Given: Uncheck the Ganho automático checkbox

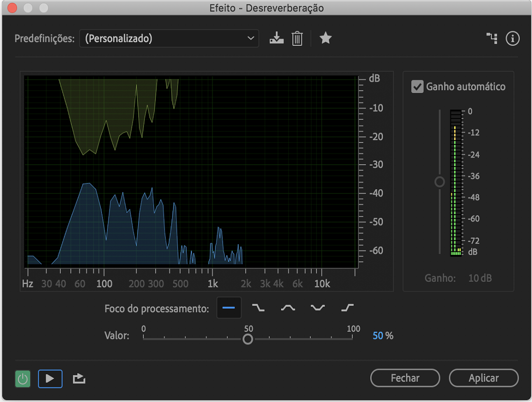Looking at the screenshot, I should coord(417,86).
